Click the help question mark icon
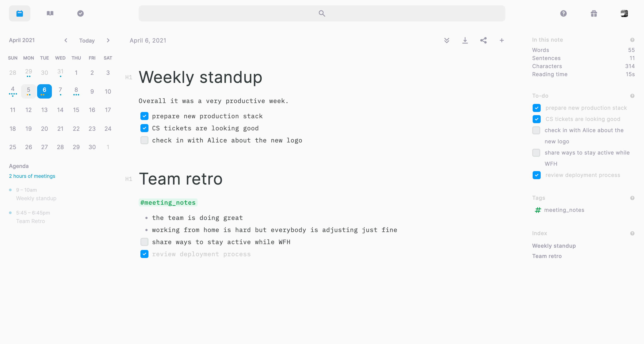Image resolution: width=644 pixels, height=344 pixels. [563, 13]
